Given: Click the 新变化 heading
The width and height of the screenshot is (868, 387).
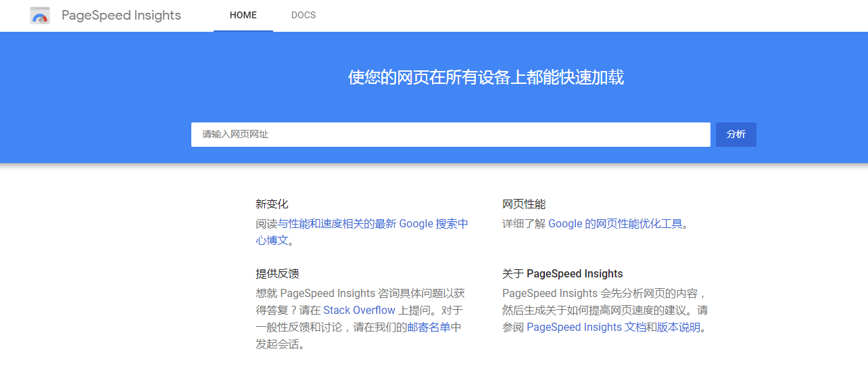Looking at the screenshot, I should [x=272, y=204].
